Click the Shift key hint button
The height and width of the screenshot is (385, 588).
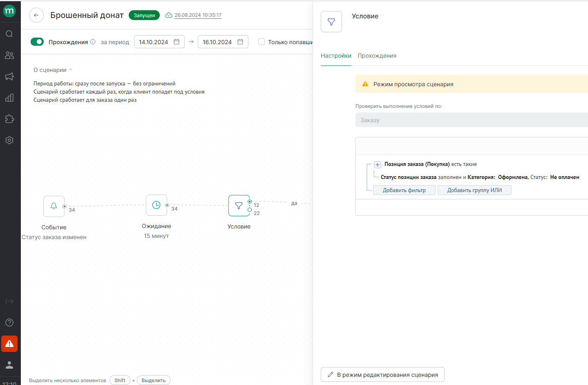click(x=120, y=380)
